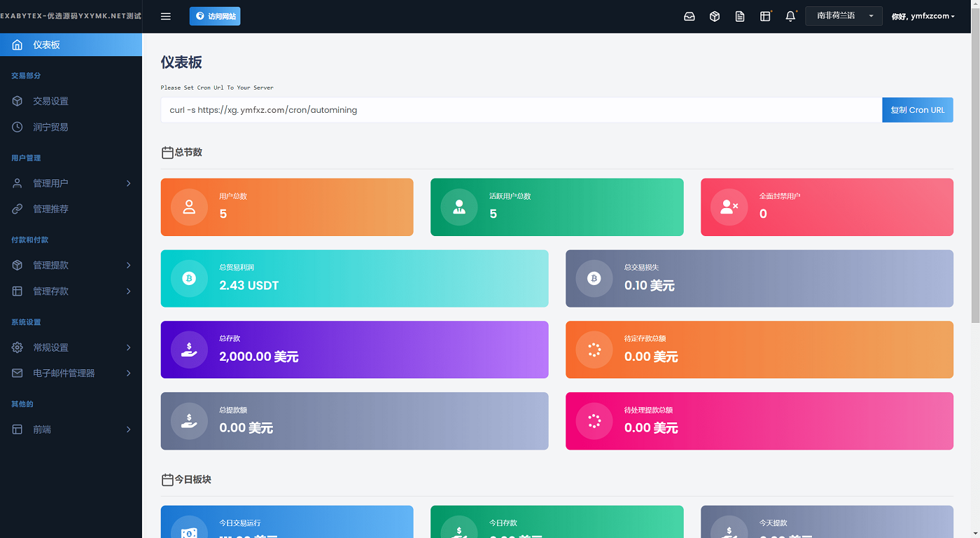This screenshot has width=980, height=538.
Task: Click the bitcoin icon on 总贸易利润 card
Action: pos(189,278)
